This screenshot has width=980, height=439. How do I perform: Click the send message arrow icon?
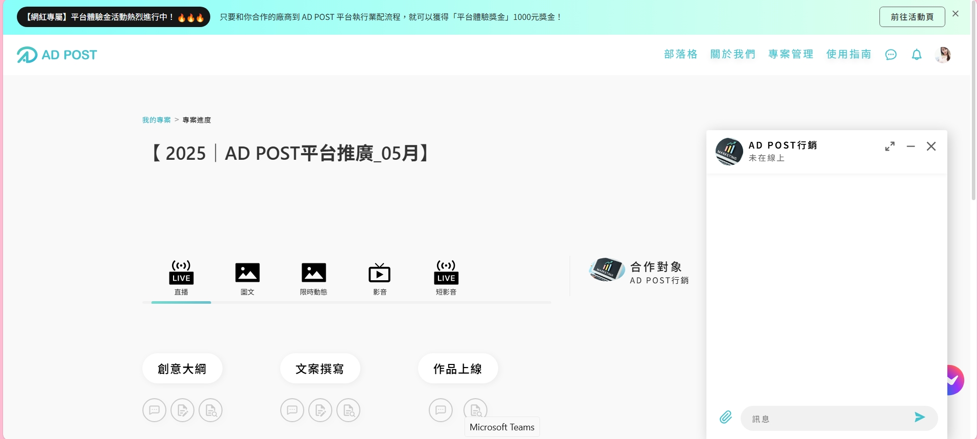tap(920, 418)
